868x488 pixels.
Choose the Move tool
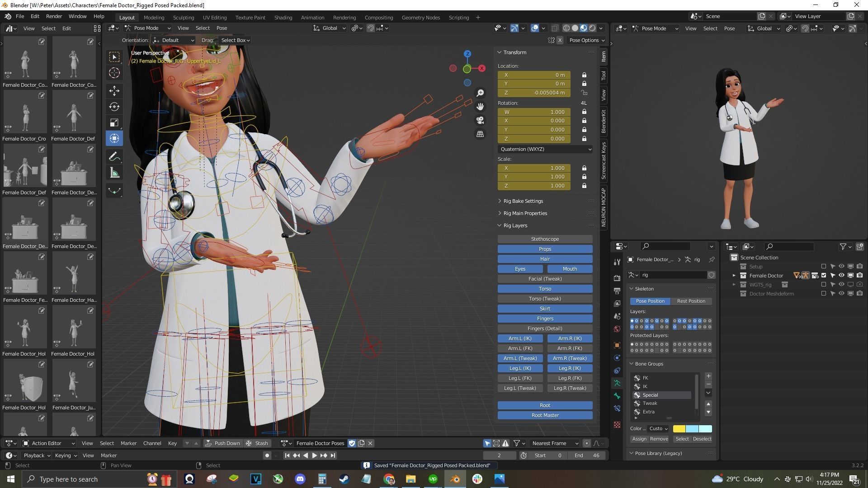114,91
